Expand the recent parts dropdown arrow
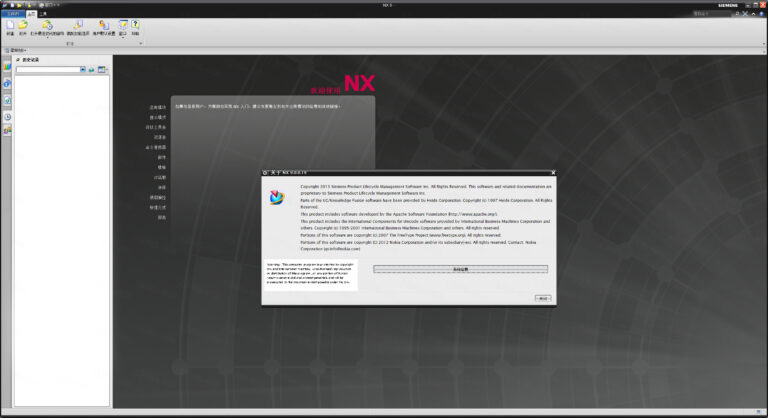This screenshot has height=418, width=768. [48, 37]
